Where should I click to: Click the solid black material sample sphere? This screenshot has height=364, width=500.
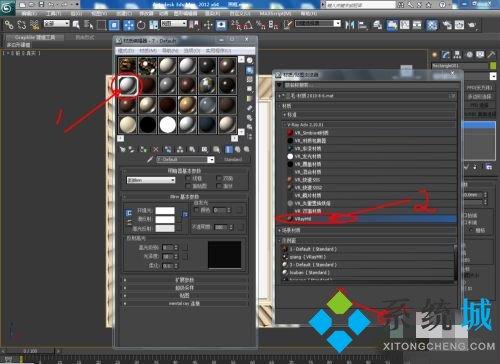point(147,125)
